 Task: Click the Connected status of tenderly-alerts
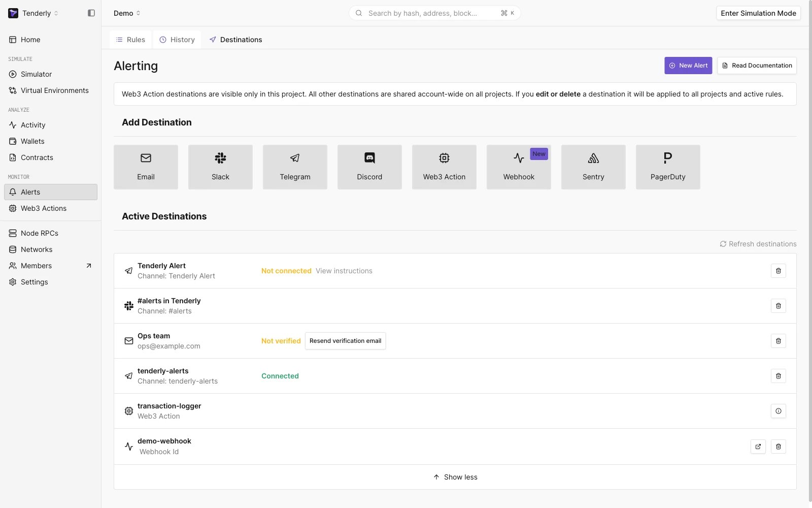click(x=280, y=376)
